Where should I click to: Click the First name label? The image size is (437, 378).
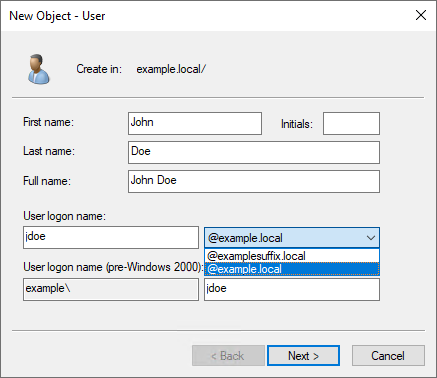pyautogui.click(x=48, y=122)
